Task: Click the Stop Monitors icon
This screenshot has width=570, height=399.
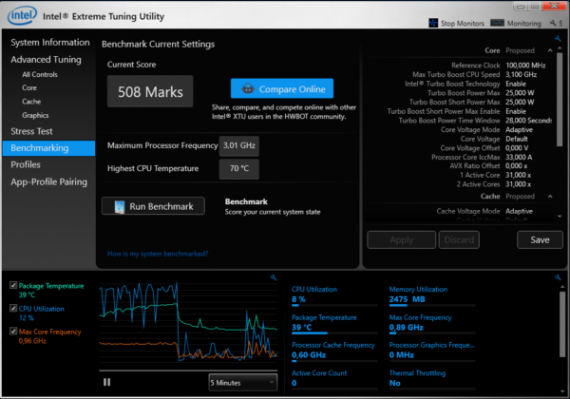Action: point(433,23)
